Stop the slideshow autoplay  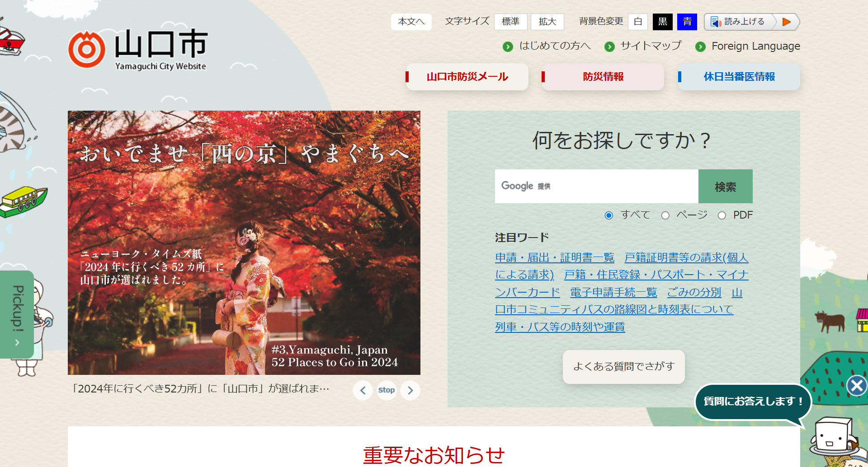[387, 390]
